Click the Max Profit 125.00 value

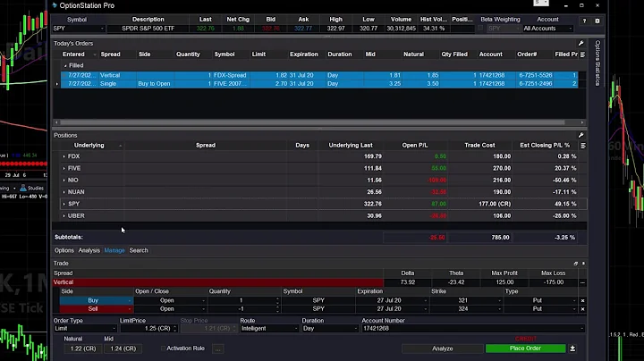click(x=504, y=282)
